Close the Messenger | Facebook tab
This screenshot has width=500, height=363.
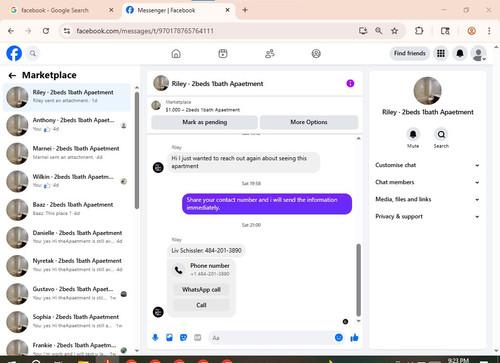tap(227, 10)
